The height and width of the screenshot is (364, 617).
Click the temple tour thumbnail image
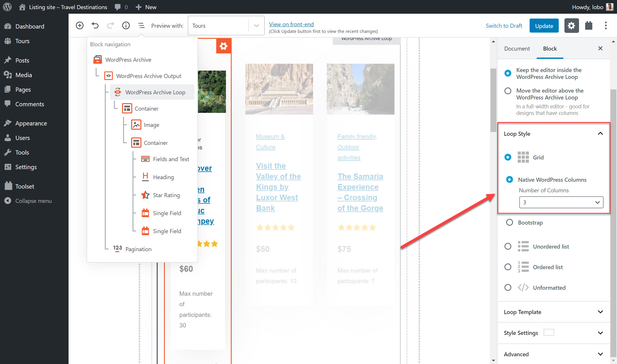(x=279, y=89)
